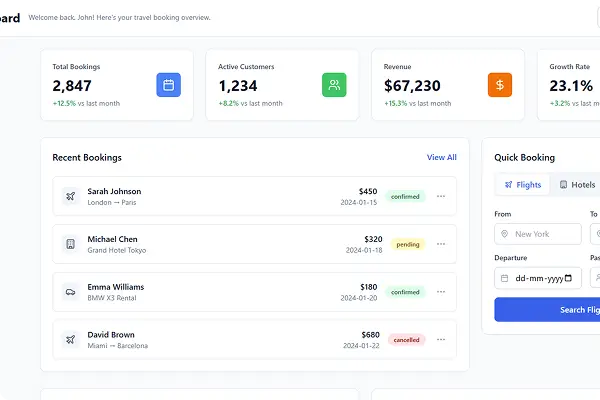Open the date picker in the Departure field
The height and width of the screenshot is (400, 600).
[x=568, y=278]
